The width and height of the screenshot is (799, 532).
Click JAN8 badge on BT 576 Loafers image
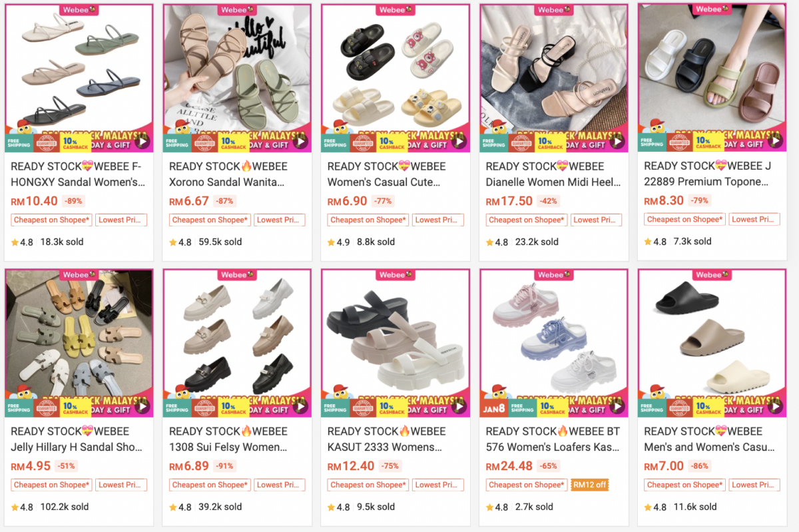point(493,407)
